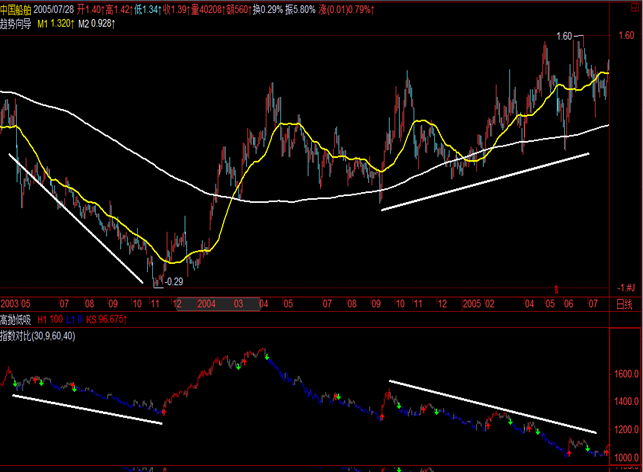Click the 指数对比(30,9,60,40) parameters label
Viewport: 643px width, 472px height.
(41, 334)
